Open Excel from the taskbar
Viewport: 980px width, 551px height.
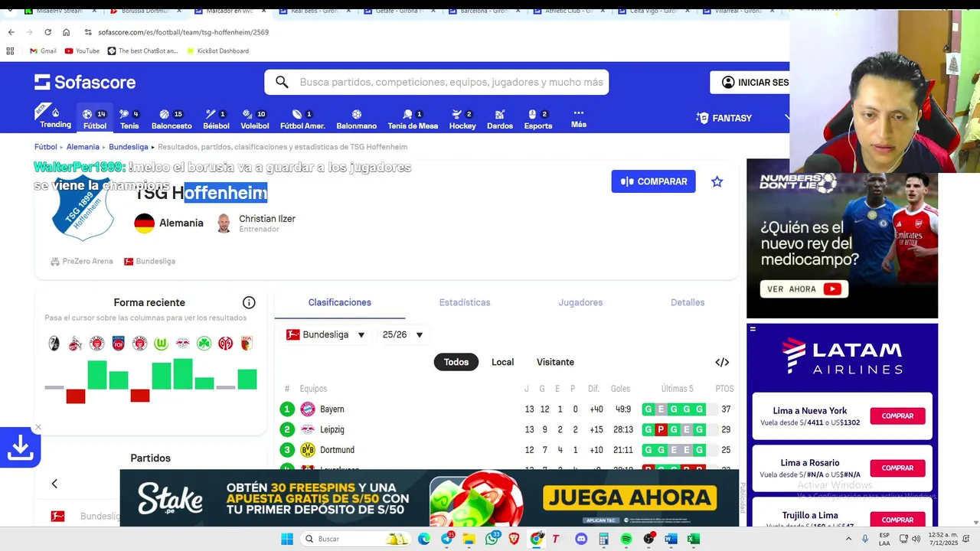point(693,539)
